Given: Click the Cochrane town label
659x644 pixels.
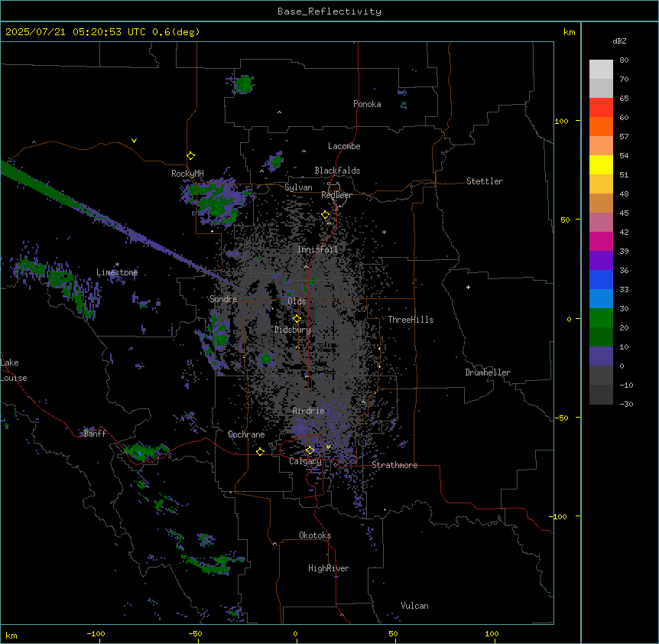Looking at the screenshot, I should click(246, 434).
